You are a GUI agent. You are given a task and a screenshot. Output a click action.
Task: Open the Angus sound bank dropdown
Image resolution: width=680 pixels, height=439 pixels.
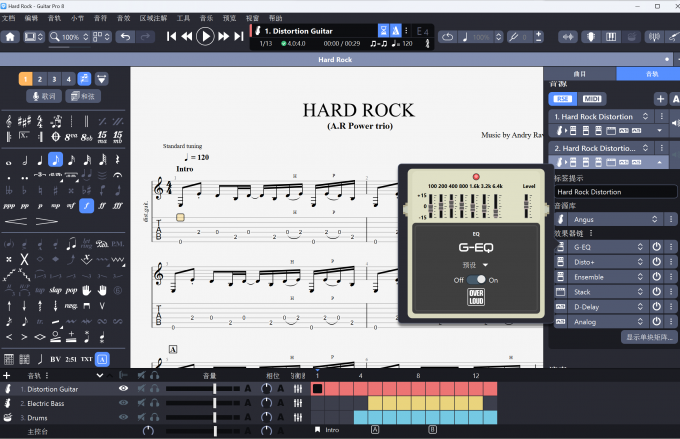[610, 219]
